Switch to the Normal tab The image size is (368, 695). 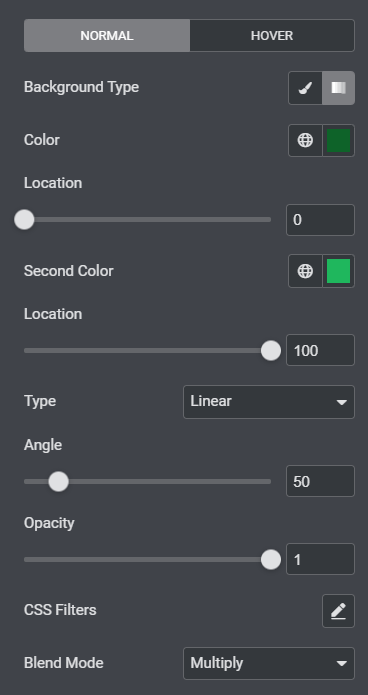(107, 35)
